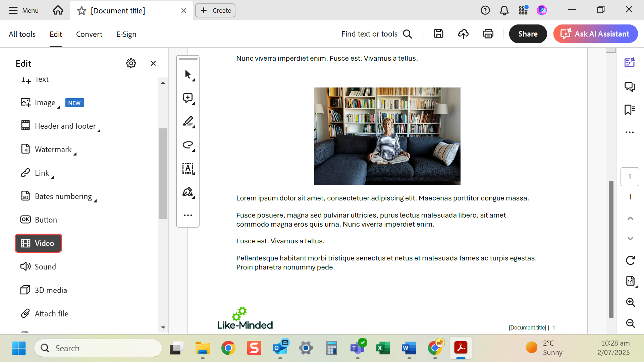Click the sofa meditation image in document

pos(387,136)
